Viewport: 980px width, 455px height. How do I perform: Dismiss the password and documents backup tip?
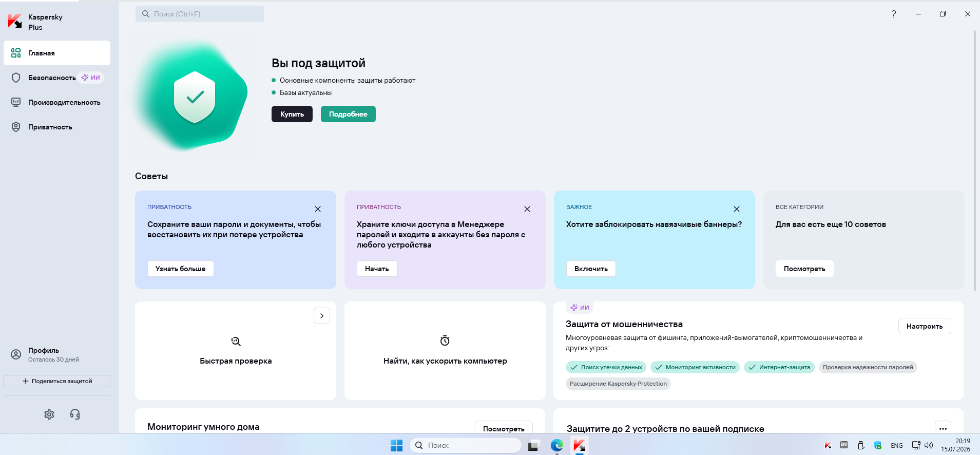point(318,209)
